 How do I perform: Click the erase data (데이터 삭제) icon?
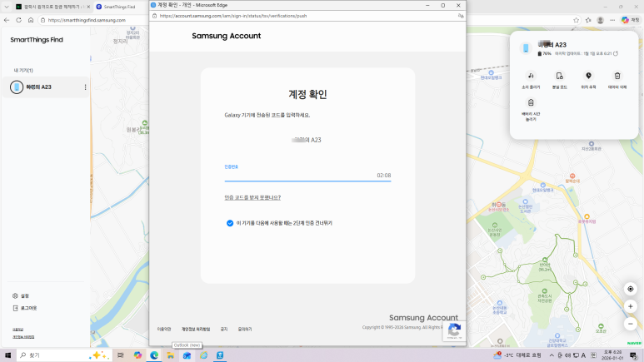click(617, 76)
